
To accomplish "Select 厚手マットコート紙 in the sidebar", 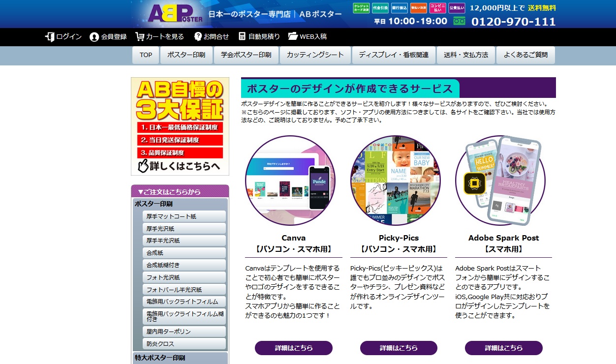I will (184, 216).
